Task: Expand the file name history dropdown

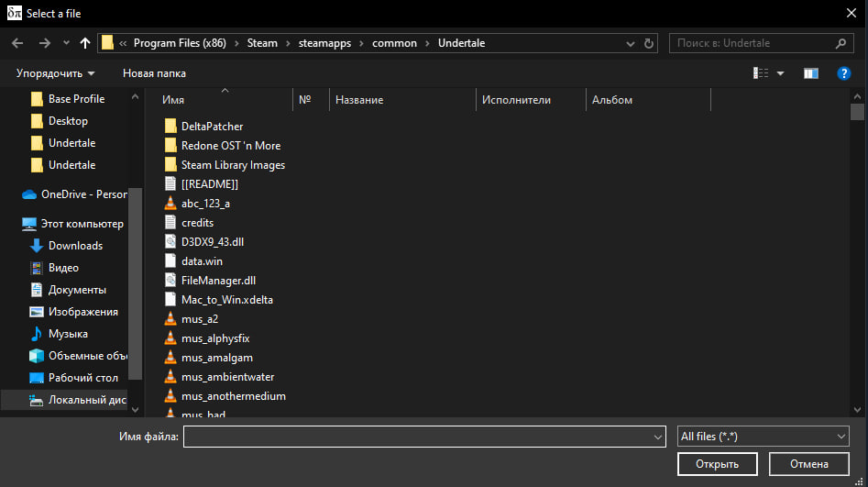Action: (x=657, y=437)
